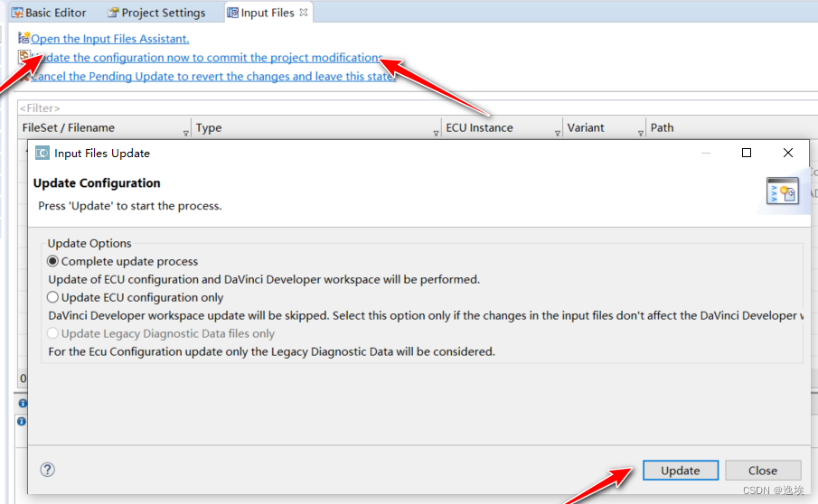Close the Input Files tab

(x=304, y=12)
